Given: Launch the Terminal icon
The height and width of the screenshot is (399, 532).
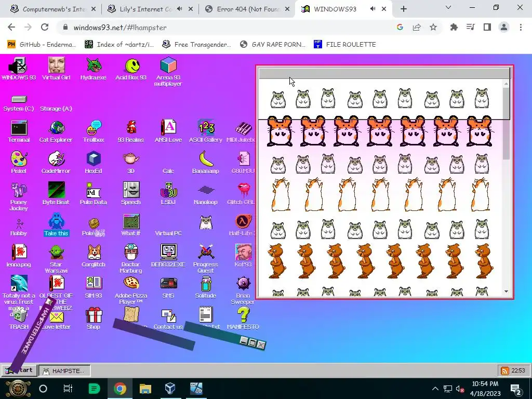Looking at the screenshot, I should pyautogui.click(x=19, y=131).
